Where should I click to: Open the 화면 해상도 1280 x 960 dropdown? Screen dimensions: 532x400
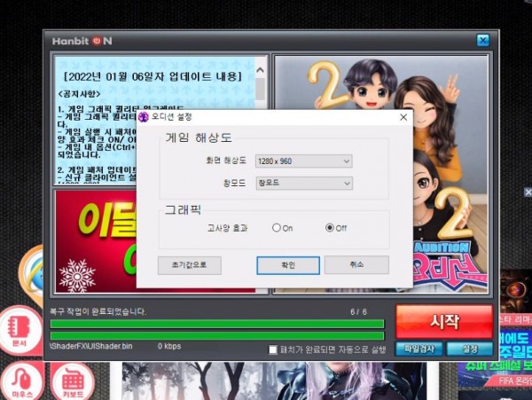(303, 161)
